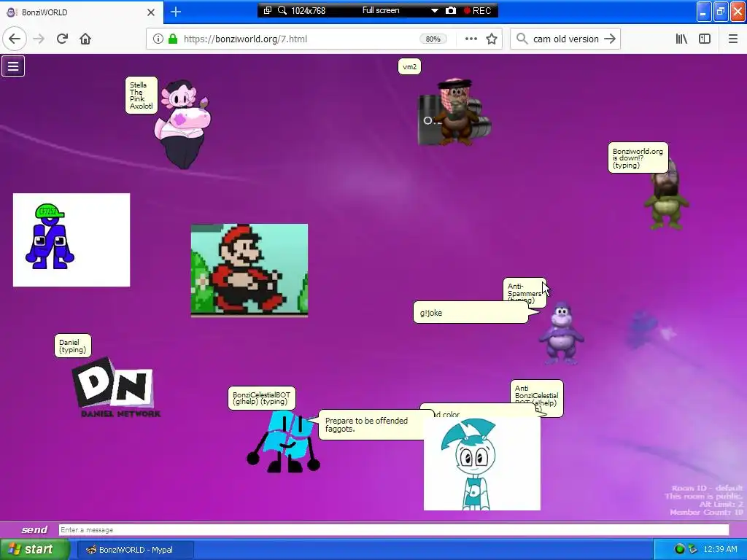The height and width of the screenshot is (560, 747).
Task: Click the blue character with green cap
Action: point(50,236)
